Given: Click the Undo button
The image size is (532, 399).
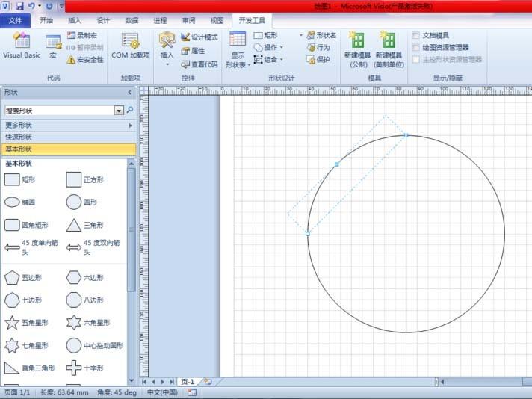Looking at the screenshot, I should coord(31,6).
